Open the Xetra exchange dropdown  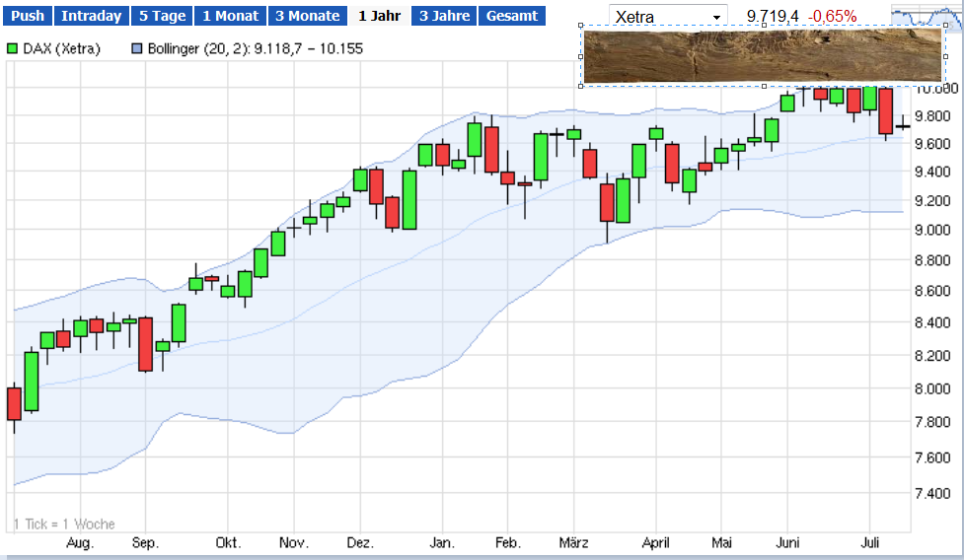click(668, 17)
